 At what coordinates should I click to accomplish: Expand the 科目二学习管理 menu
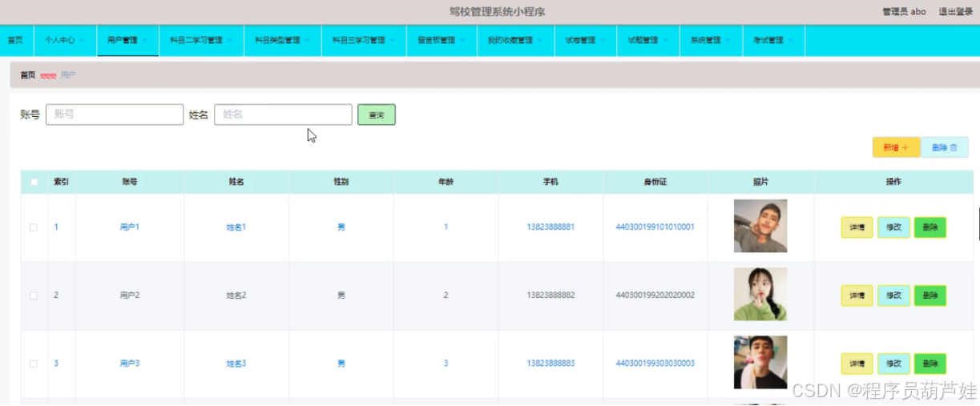click(x=201, y=40)
